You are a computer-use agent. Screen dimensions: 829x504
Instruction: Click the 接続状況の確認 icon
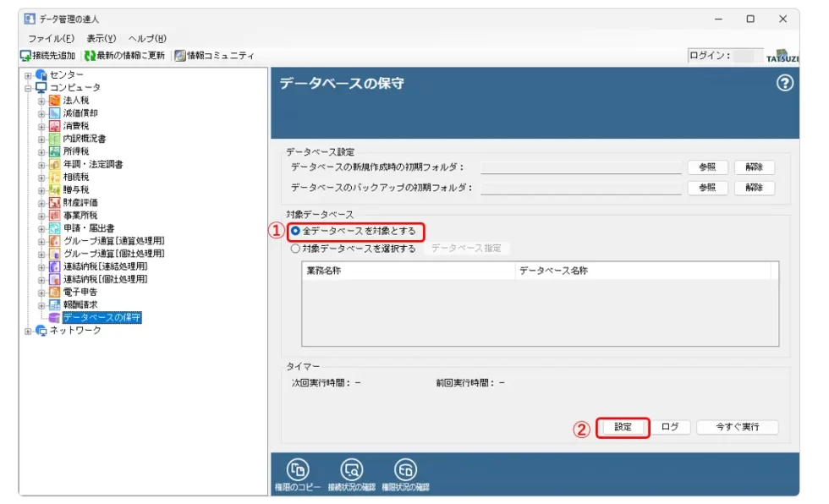(352, 469)
